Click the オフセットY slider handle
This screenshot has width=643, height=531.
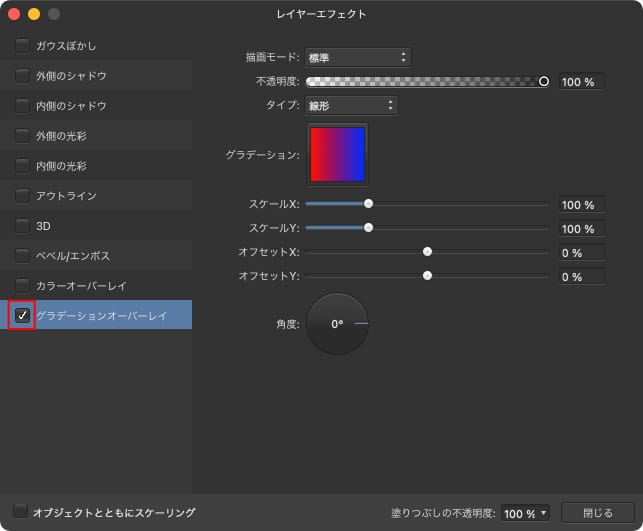[427, 275]
